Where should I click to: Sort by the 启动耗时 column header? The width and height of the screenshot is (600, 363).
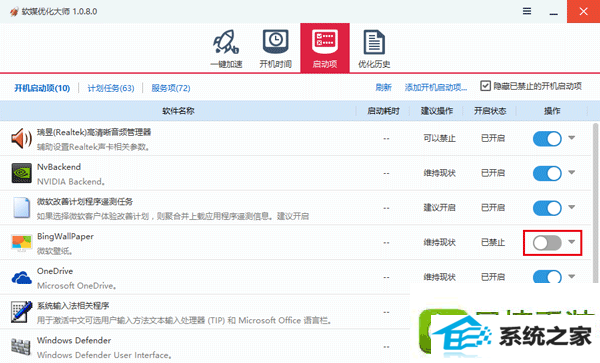click(x=383, y=111)
